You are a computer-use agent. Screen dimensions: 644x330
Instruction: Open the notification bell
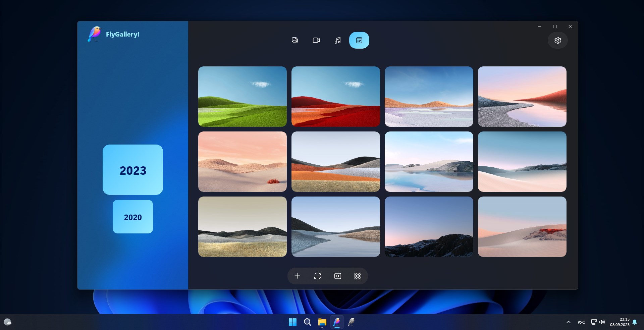(635, 322)
